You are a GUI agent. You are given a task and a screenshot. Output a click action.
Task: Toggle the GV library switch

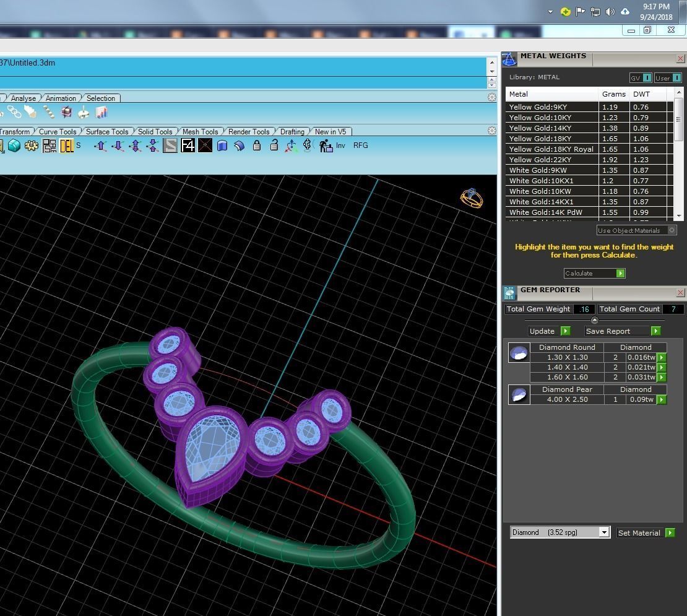(647, 78)
